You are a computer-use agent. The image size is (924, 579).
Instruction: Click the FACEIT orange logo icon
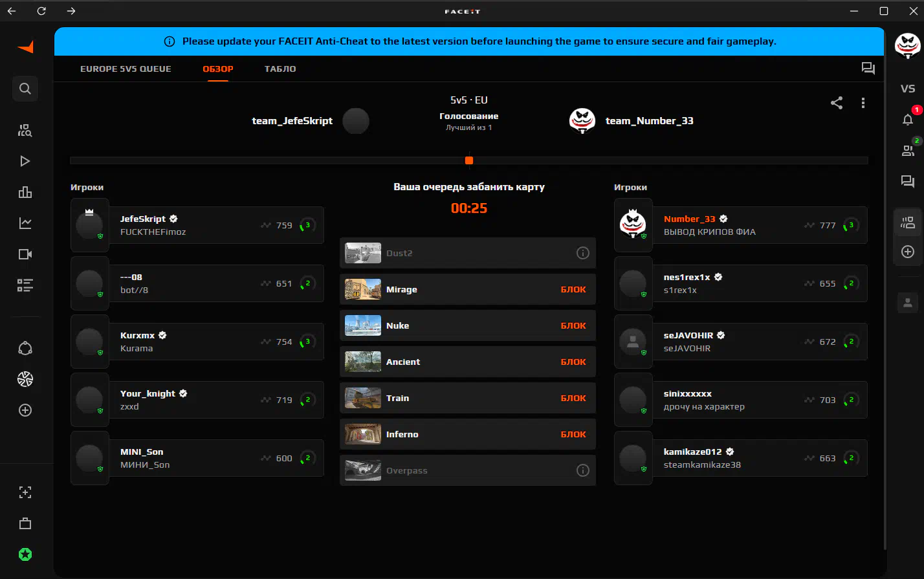tap(25, 47)
